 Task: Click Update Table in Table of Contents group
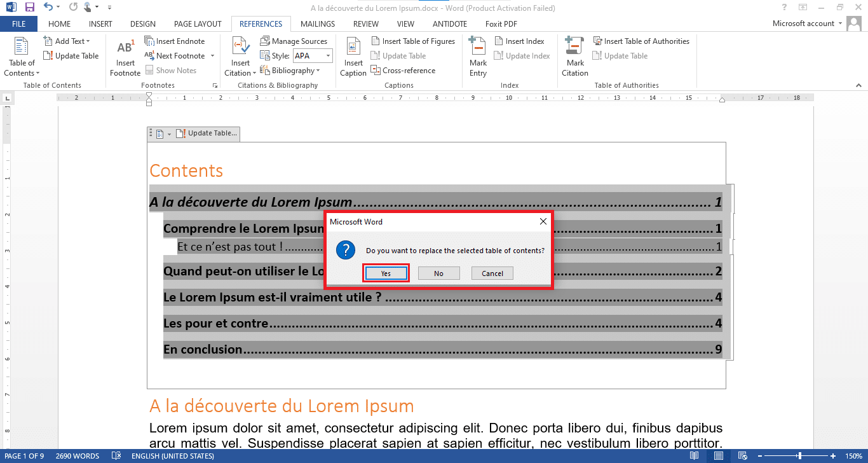tap(71, 56)
